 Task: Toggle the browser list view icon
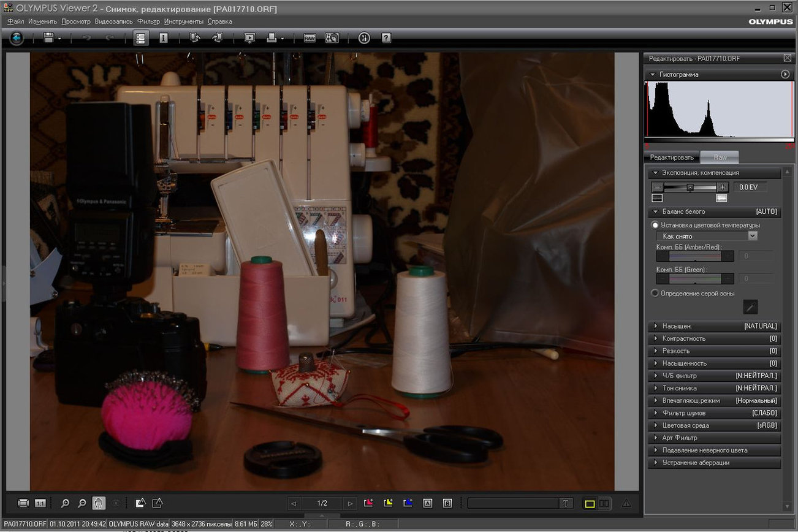coord(140,38)
